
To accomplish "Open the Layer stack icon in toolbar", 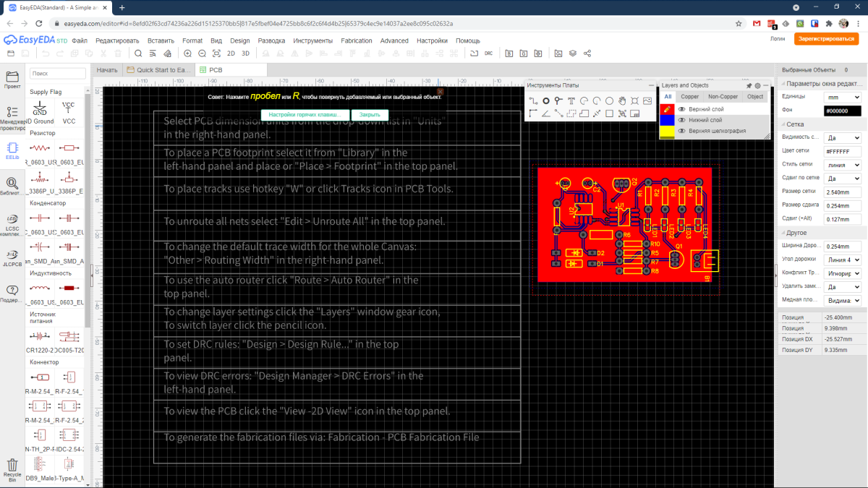I will 572,53.
